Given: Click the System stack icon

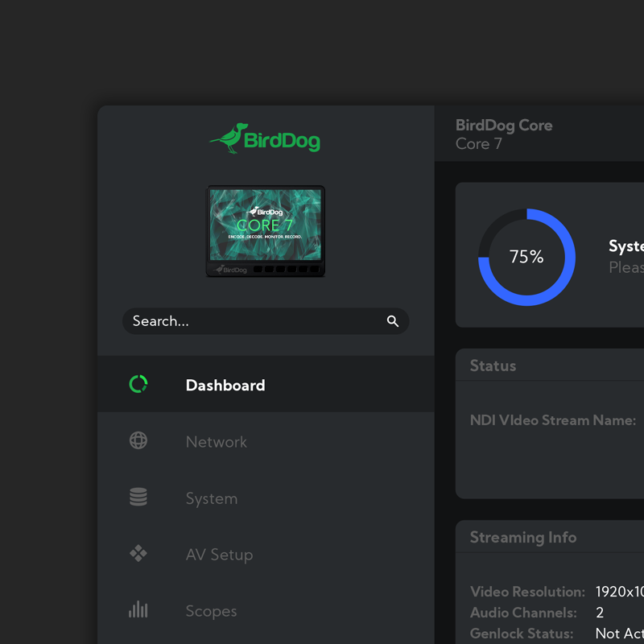Looking at the screenshot, I should click(x=138, y=497).
